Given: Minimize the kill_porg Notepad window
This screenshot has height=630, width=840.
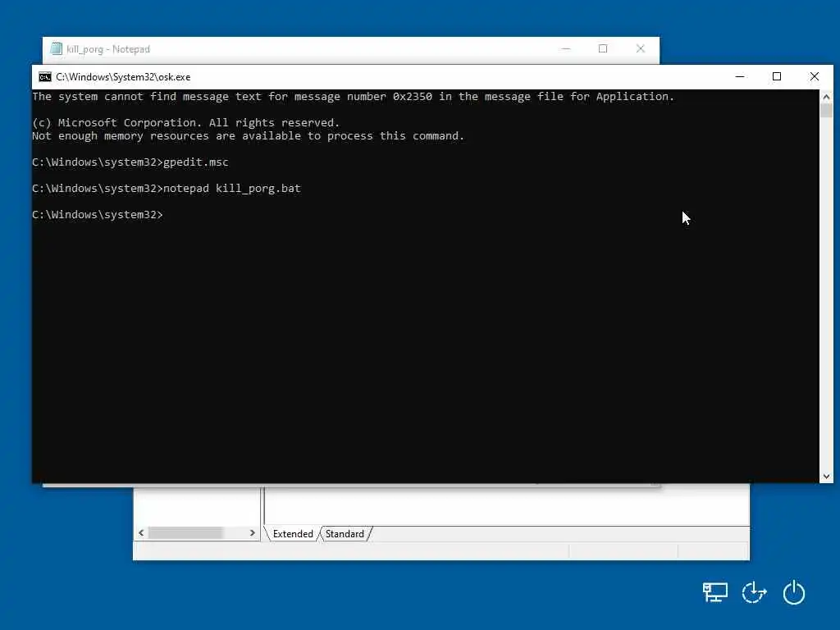Looking at the screenshot, I should [x=566, y=48].
